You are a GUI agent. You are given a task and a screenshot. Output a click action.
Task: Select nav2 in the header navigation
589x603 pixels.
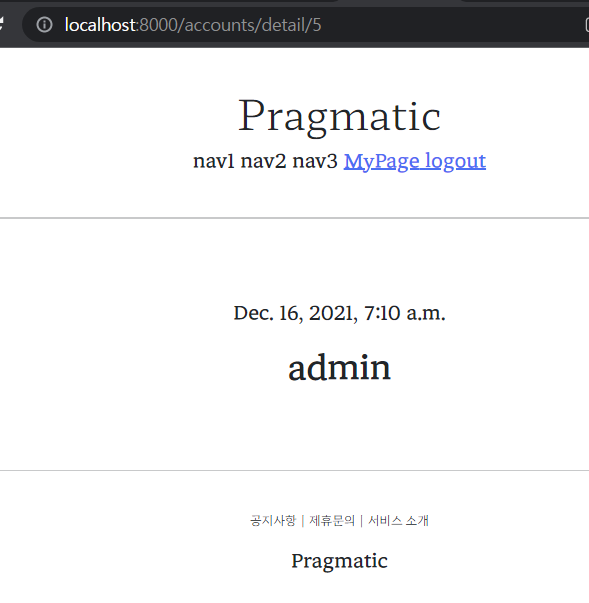click(263, 161)
